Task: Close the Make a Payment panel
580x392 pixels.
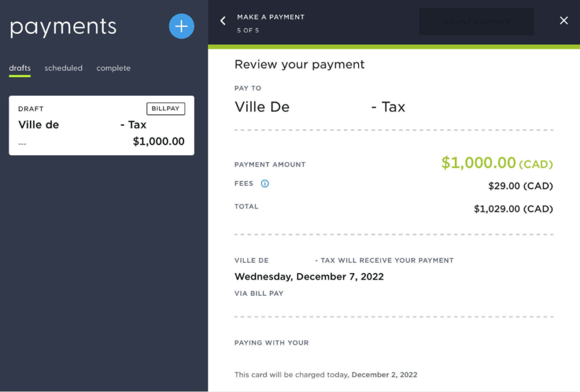Action: 564,21
